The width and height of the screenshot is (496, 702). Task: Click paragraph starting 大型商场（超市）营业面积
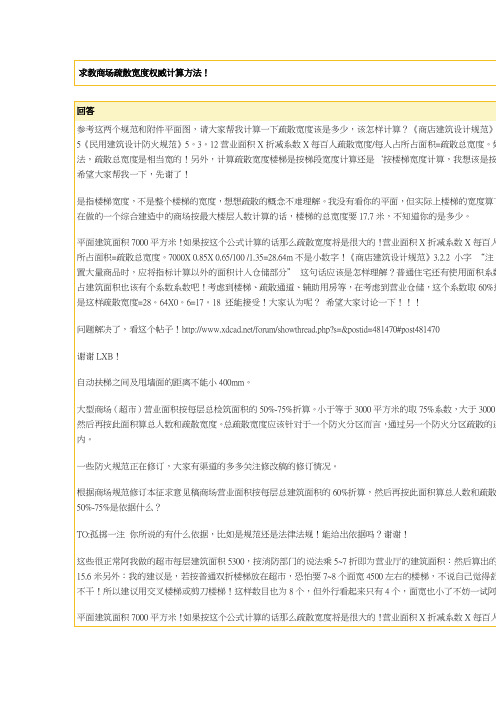pyautogui.click(x=286, y=424)
